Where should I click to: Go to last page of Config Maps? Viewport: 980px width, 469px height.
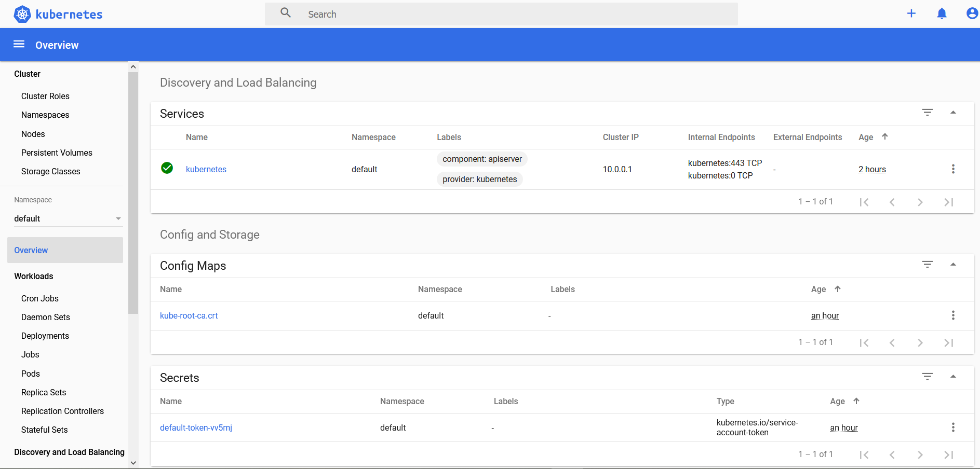click(948, 343)
